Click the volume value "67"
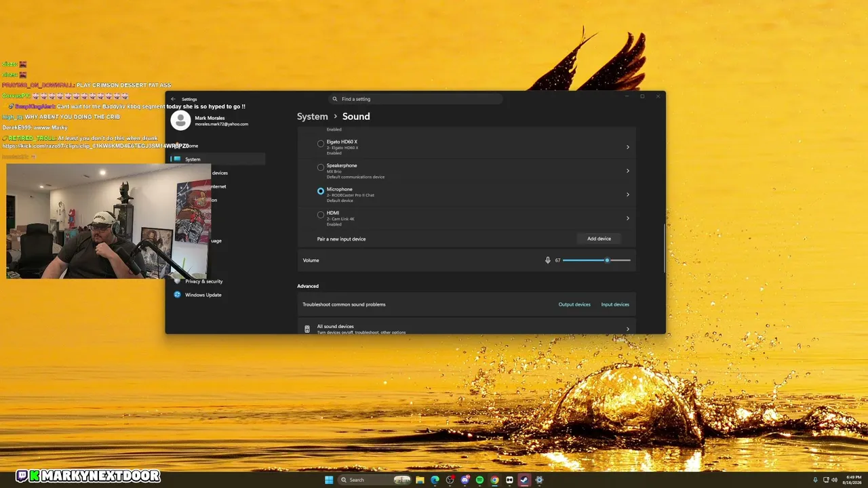The width and height of the screenshot is (868, 488). 557,260
